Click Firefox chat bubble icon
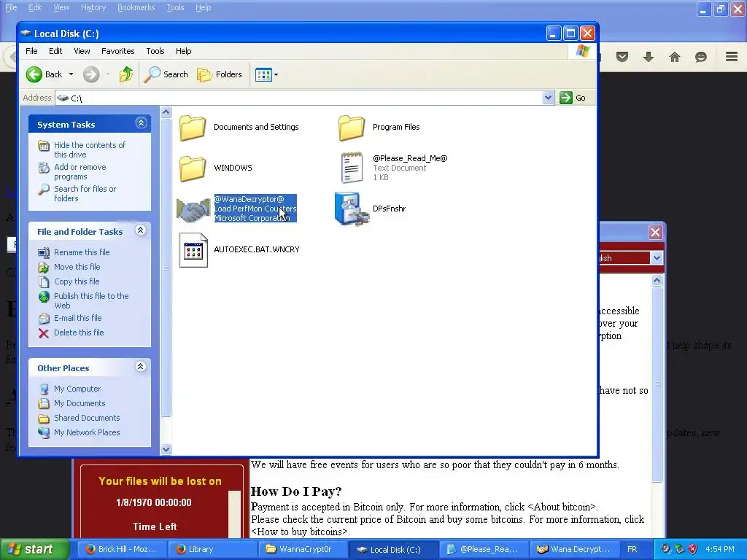Image resolution: width=747 pixels, height=560 pixels. coord(701,57)
